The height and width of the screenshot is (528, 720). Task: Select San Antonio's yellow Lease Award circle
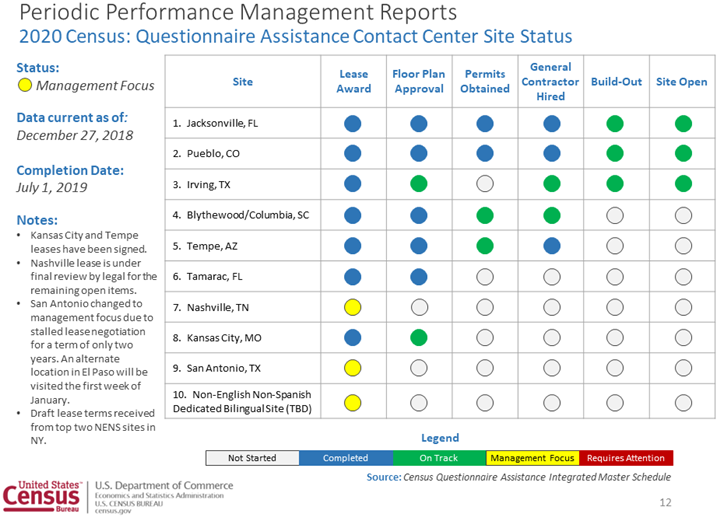click(352, 368)
